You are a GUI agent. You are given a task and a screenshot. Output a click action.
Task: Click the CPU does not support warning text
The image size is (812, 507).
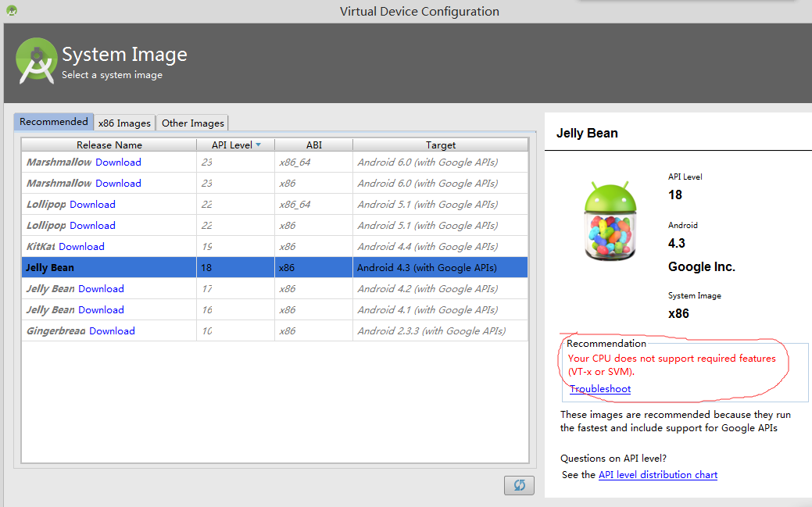[671, 365]
